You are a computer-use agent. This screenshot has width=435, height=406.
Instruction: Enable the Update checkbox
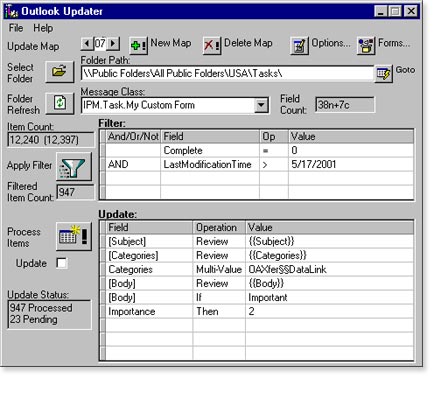(62, 263)
